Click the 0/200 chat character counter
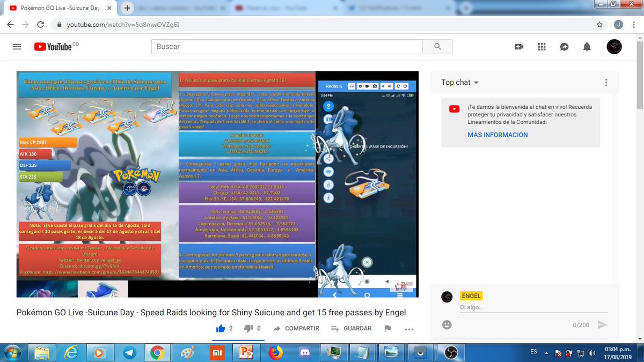The width and height of the screenshot is (644, 362). (581, 325)
